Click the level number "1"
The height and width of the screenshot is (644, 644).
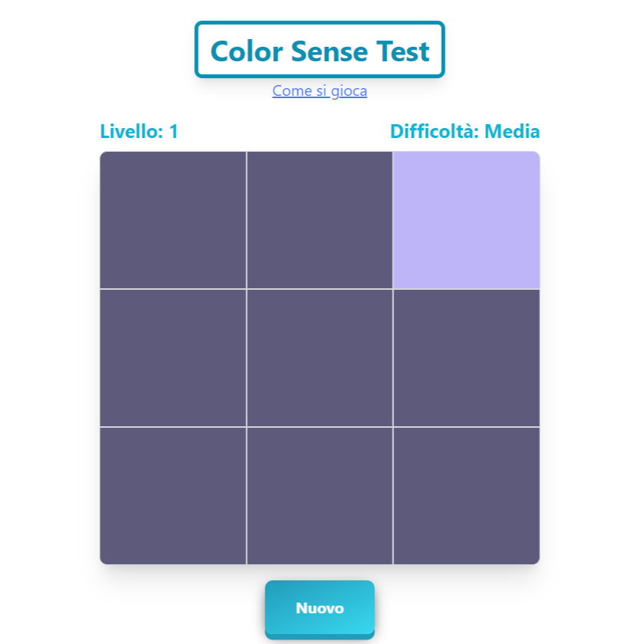(174, 132)
